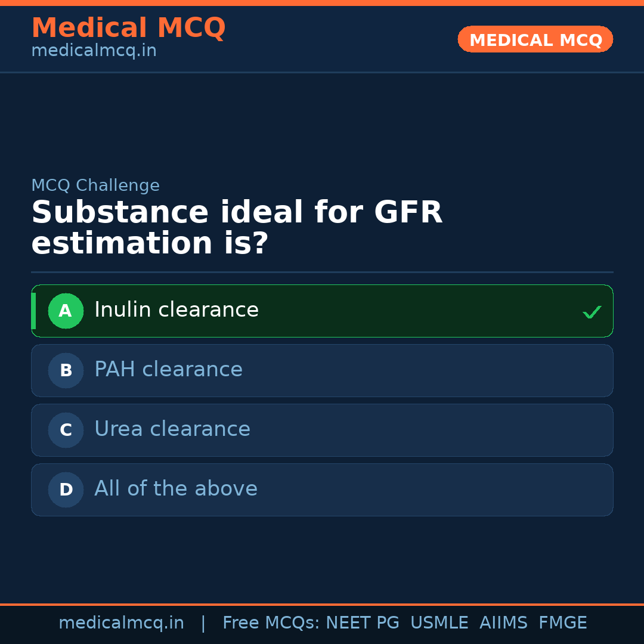
Task: Click the D letter circle icon
Action: tap(66, 490)
